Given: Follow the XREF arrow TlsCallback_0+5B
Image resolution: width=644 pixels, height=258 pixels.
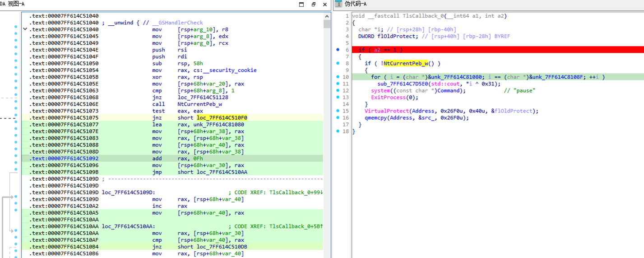Looking at the screenshot, I should pos(321,226).
